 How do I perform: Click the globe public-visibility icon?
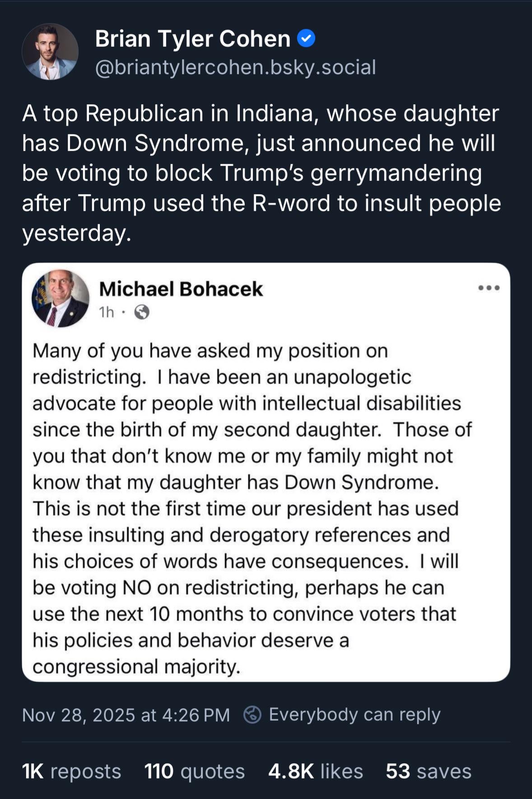142,312
